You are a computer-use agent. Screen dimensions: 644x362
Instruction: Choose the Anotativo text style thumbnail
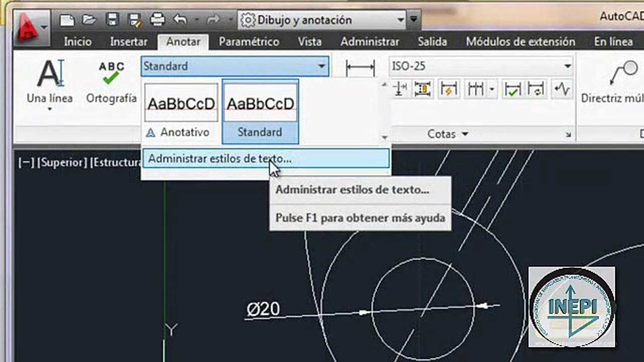tap(181, 112)
